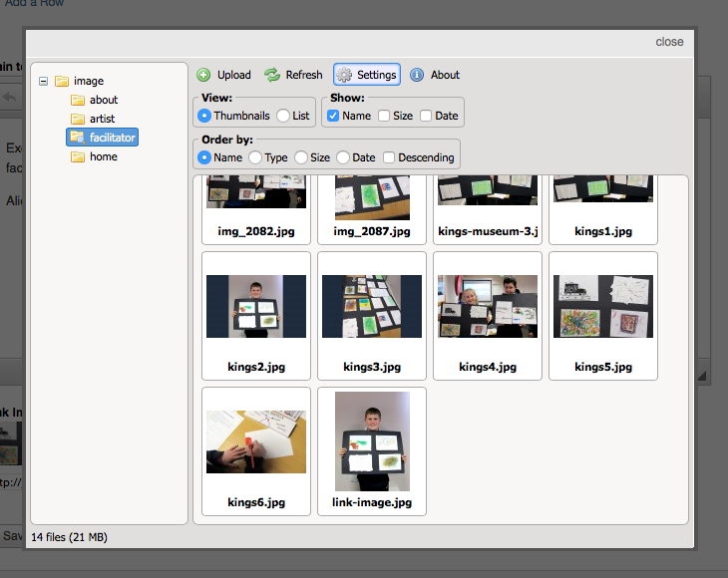Screen dimensions: 728x578
Task: Click the kings3.jpg file name
Action: [372, 367]
